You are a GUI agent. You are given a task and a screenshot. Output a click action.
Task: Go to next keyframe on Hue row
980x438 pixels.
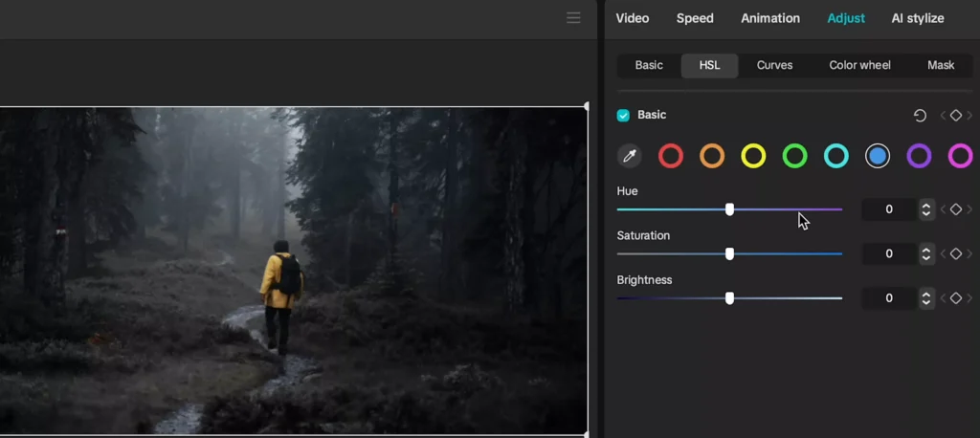(969, 209)
